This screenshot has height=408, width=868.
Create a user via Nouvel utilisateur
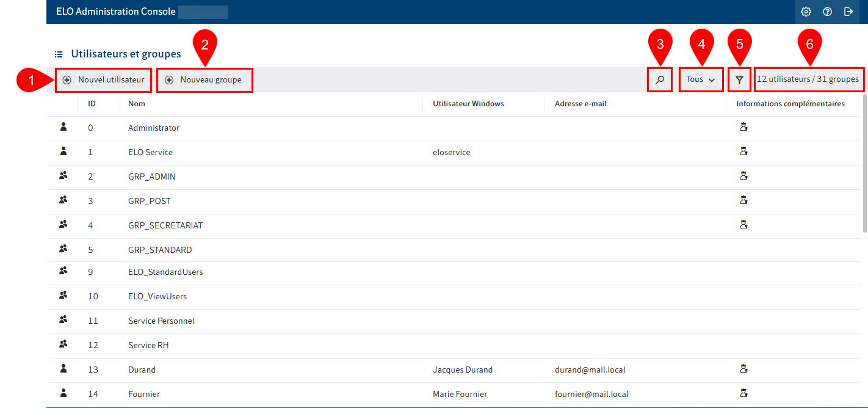pos(103,79)
